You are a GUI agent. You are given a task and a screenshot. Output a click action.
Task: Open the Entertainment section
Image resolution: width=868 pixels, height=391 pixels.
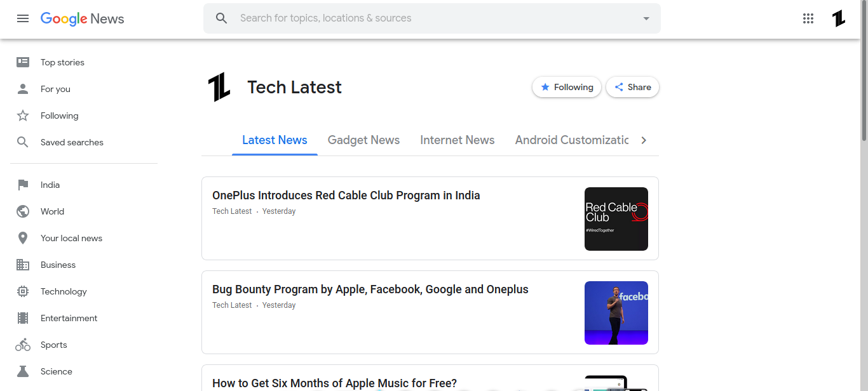[x=69, y=318]
